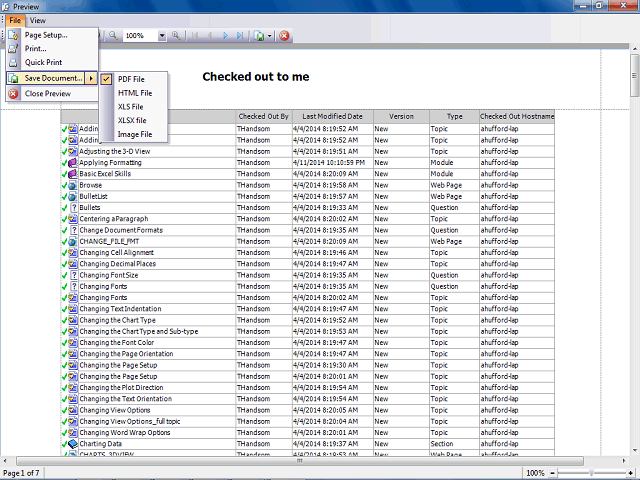Click the red Close Preview icon in menu
Screen dimensions: 640x480
click(13, 93)
